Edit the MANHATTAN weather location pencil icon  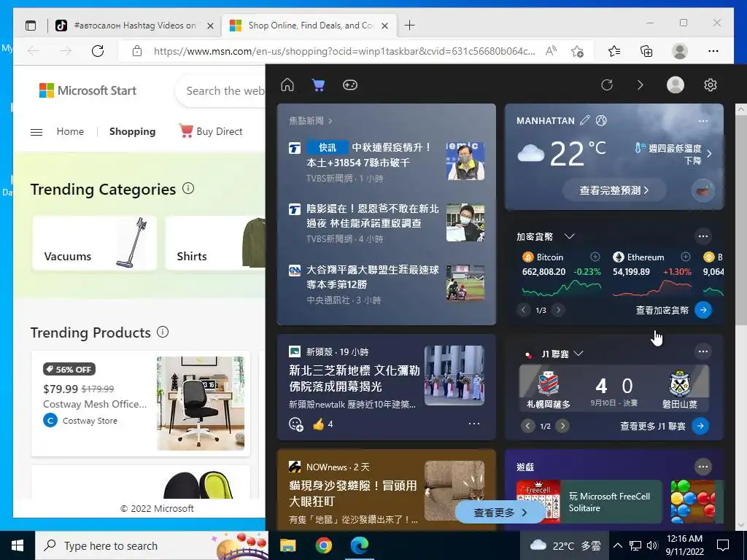pos(584,120)
